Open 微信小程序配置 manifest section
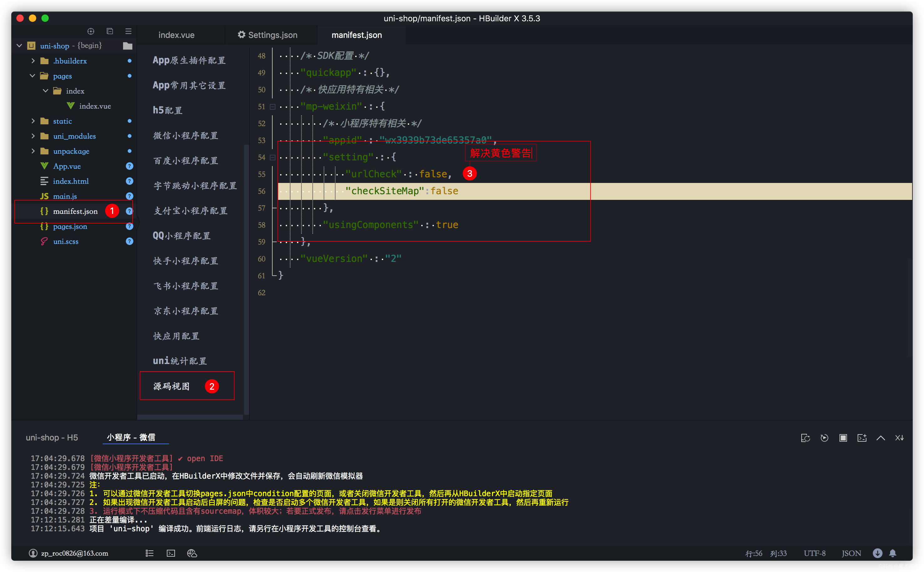The width and height of the screenshot is (924, 572). pos(186,135)
